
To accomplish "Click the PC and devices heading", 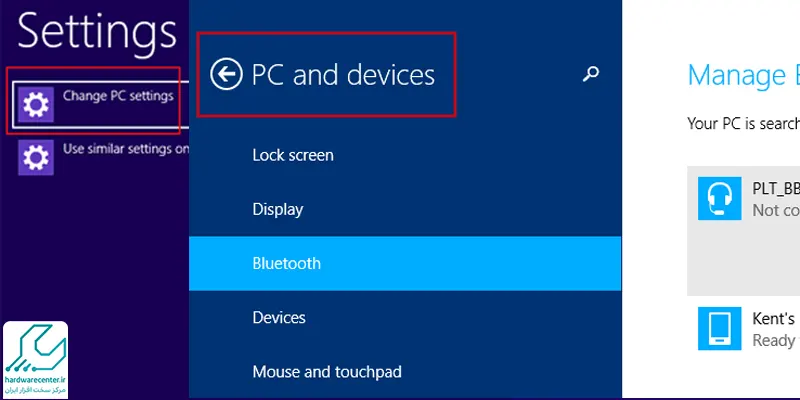I will click(343, 75).
